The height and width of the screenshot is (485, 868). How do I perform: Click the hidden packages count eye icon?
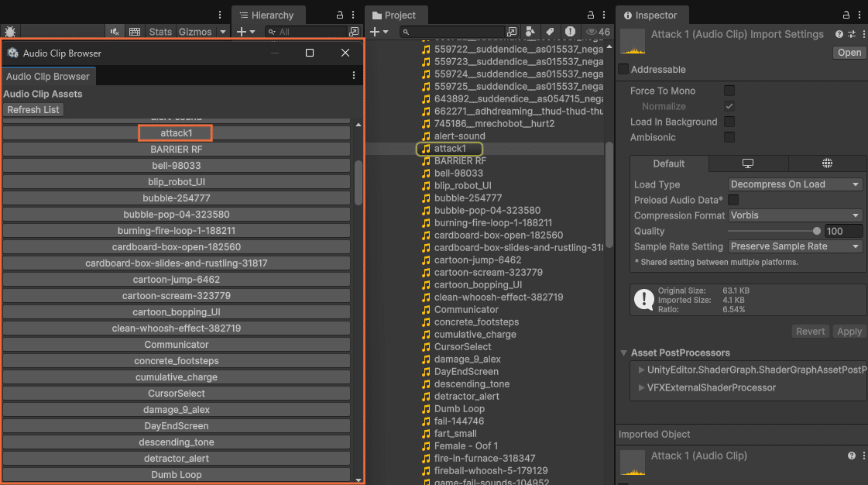pyautogui.click(x=592, y=32)
